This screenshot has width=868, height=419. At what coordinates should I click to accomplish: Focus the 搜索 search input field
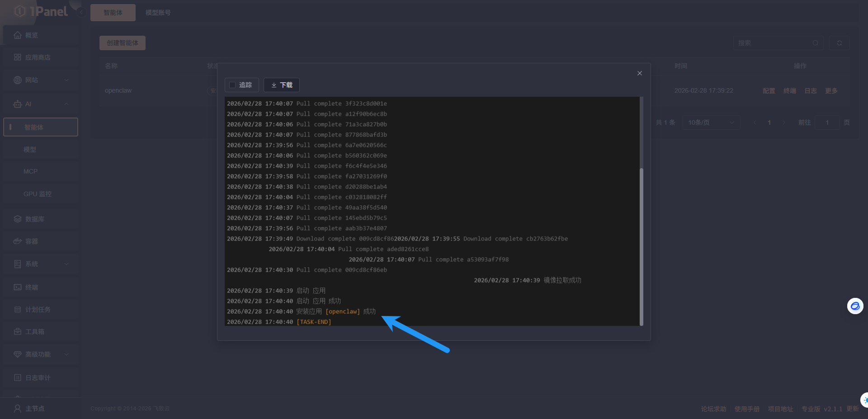click(773, 43)
